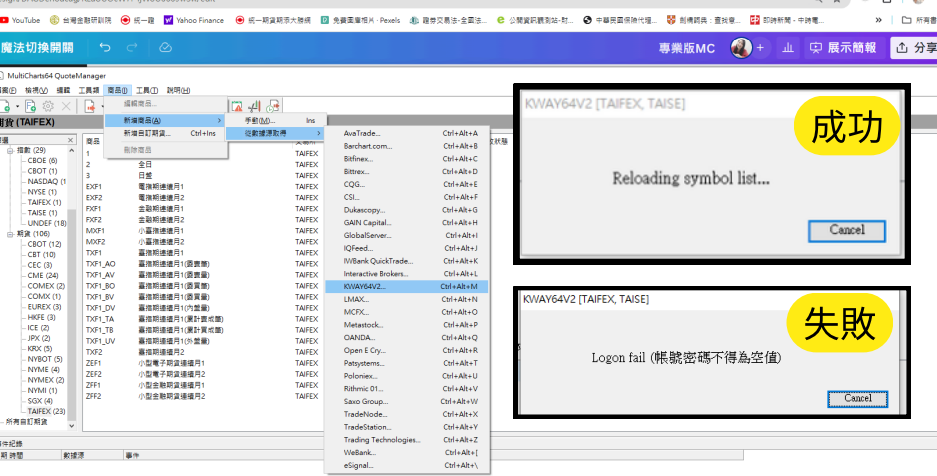Open the 公開資訊觀測站 bookmark
The width and height of the screenshot is (937, 476).
[x=535, y=20]
